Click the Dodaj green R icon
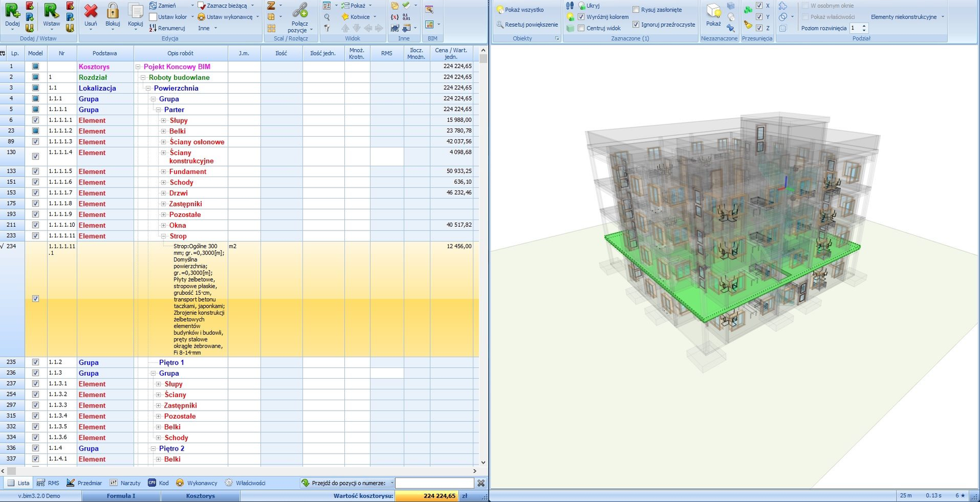Screen dimensions: 980x502 point(12,11)
